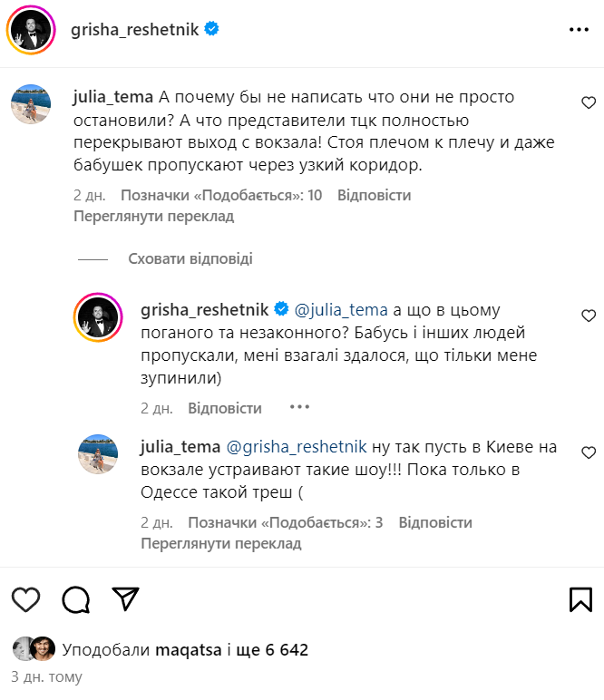Share the post with paper plane icon
The height and width of the screenshot is (700, 604).
point(125,598)
